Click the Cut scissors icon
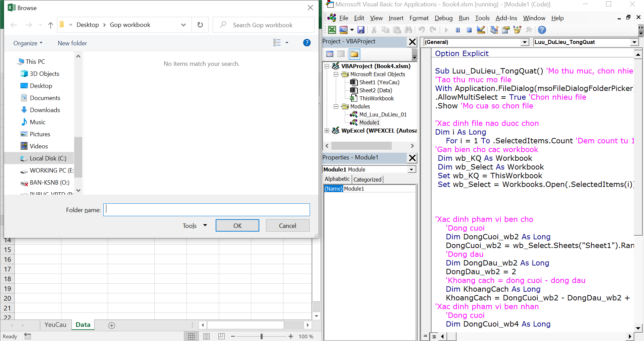 click(x=374, y=30)
